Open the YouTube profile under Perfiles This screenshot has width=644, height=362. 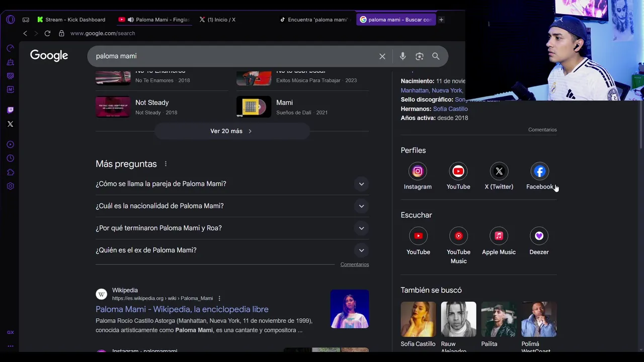(458, 171)
